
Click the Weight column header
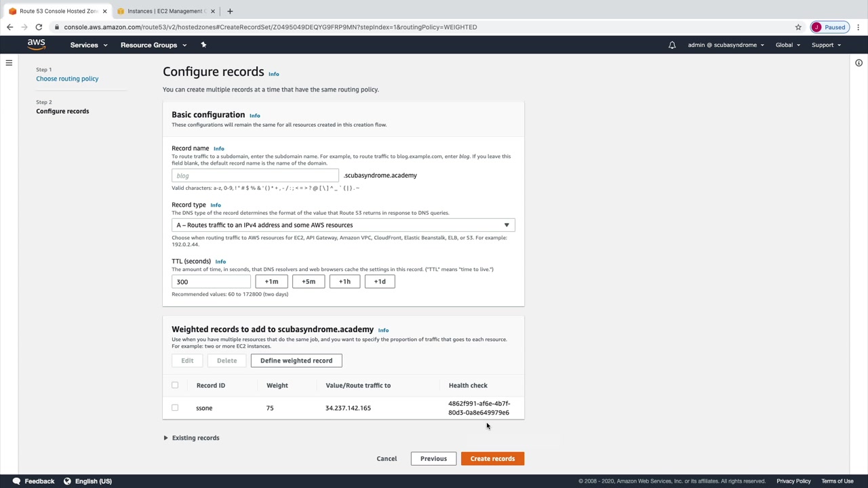277,386
